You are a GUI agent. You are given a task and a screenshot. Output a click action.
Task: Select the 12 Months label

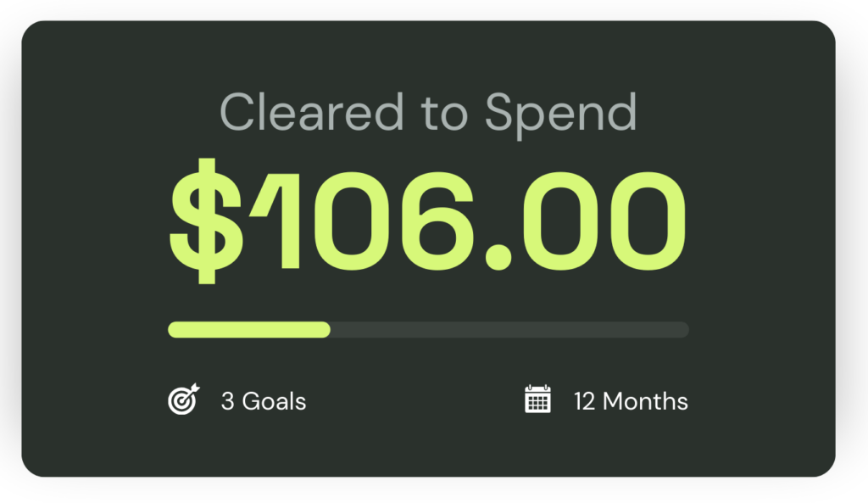pyautogui.click(x=631, y=401)
